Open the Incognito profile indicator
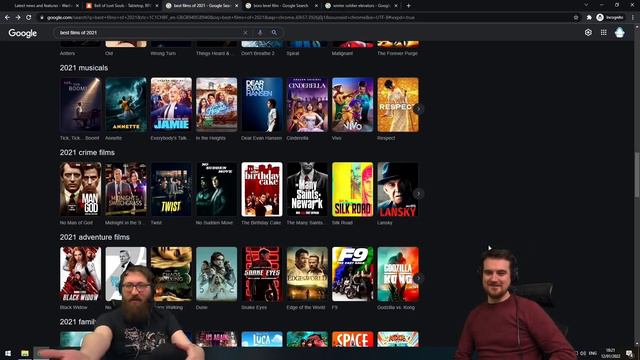The height and width of the screenshot is (360, 640). pos(610,18)
